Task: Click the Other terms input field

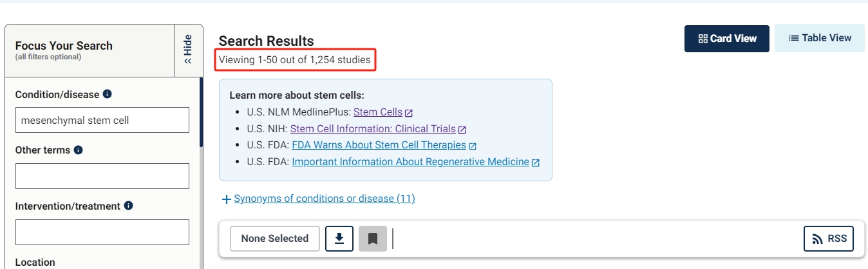Action: (102, 176)
